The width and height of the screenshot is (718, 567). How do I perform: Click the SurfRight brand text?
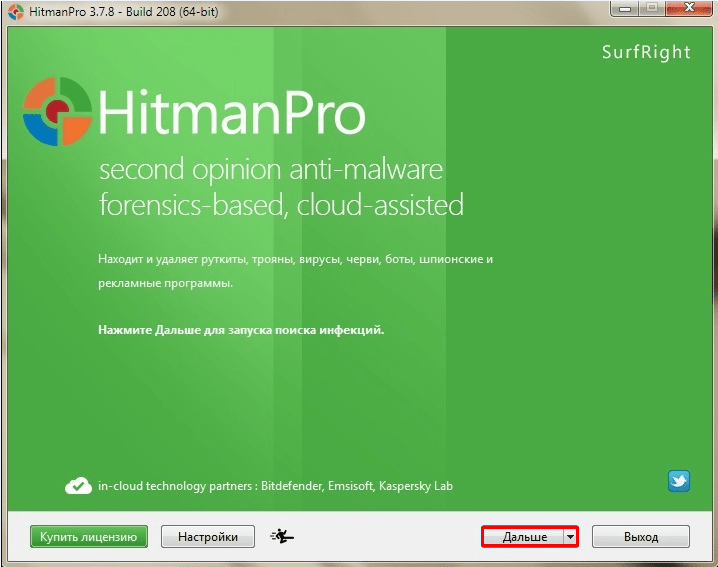click(x=646, y=52)
